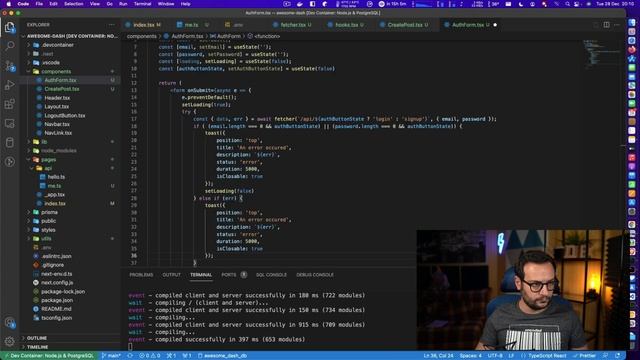Open editor more actions ellipsis

617,25
